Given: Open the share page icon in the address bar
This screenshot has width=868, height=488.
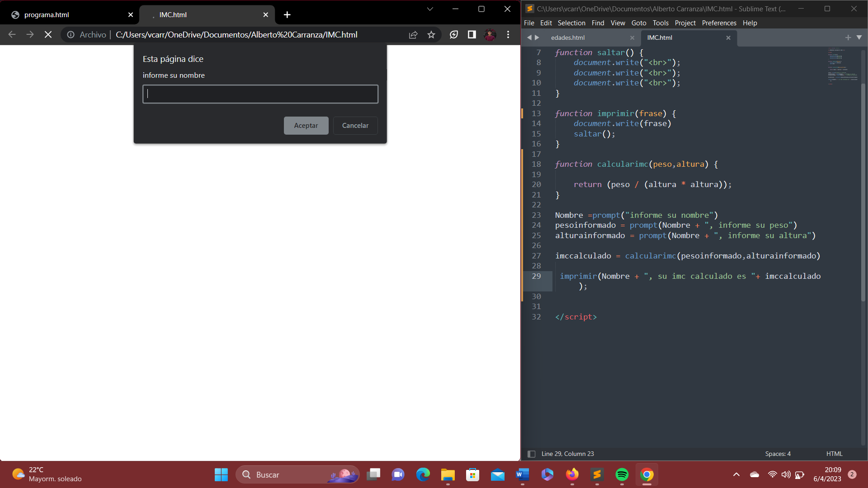Looking at the screenshot, I should pos(413,35).
